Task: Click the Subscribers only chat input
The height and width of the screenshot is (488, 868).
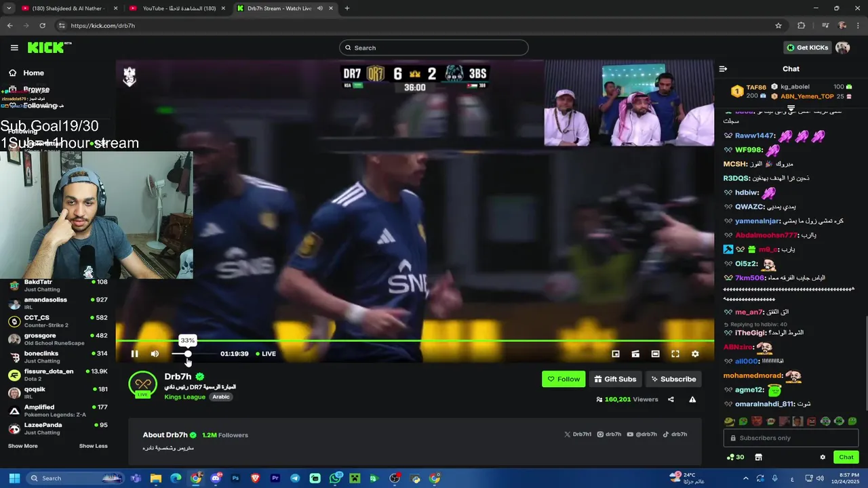Action: tap(791, 438)
